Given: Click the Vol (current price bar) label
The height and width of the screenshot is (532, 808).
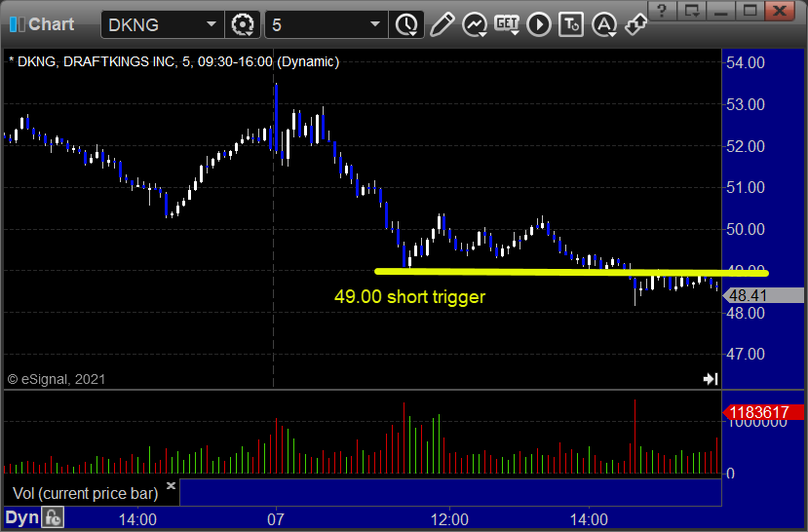Looking at the screenshot, I should click(x=86, y=493).
